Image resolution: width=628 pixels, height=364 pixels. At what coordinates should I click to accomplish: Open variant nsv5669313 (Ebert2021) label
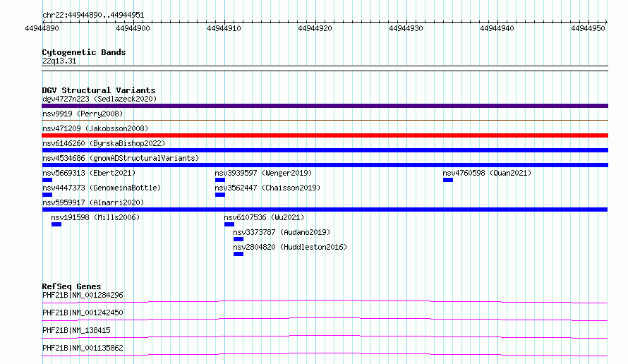click(89, 173)
